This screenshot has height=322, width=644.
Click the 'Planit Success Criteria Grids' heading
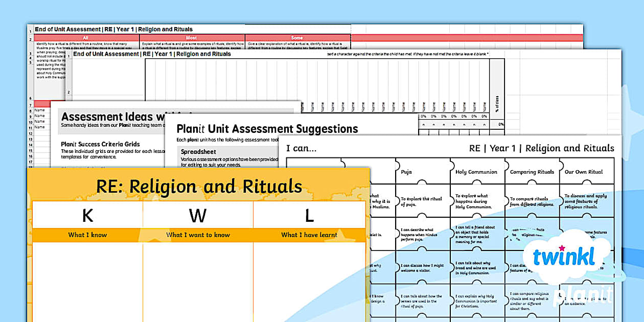[100, 144]
